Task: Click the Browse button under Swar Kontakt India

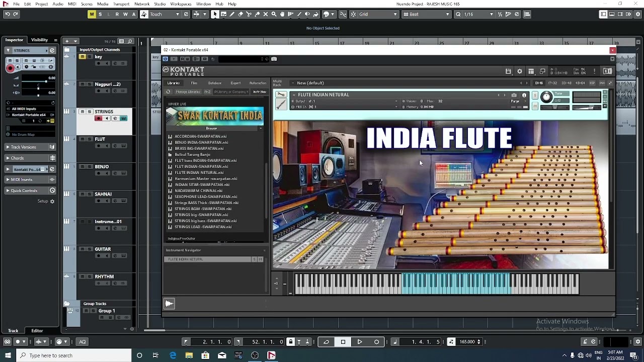Action: [211, 128]
